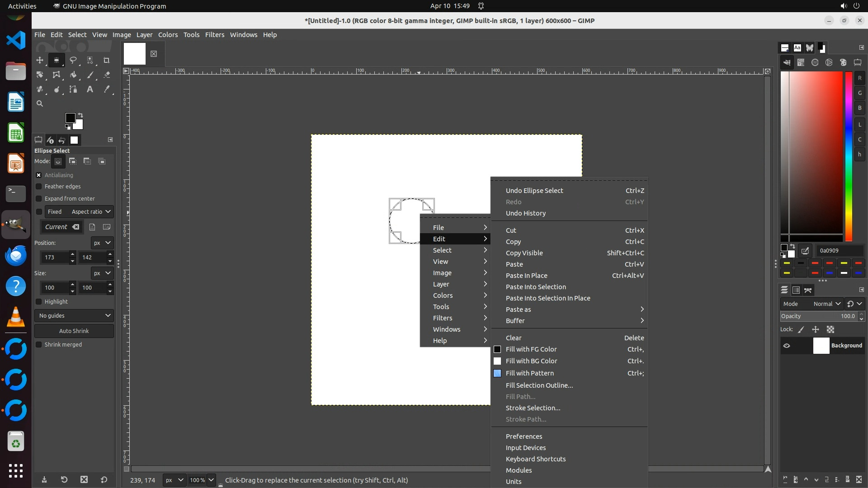Select the Zoom magnifier tool
The image size is (868, 488).
click(40, 104)
